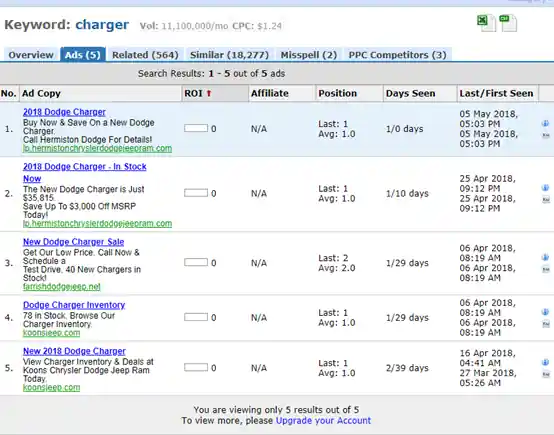Open blue info icon for ad 5

click(546, 362)
